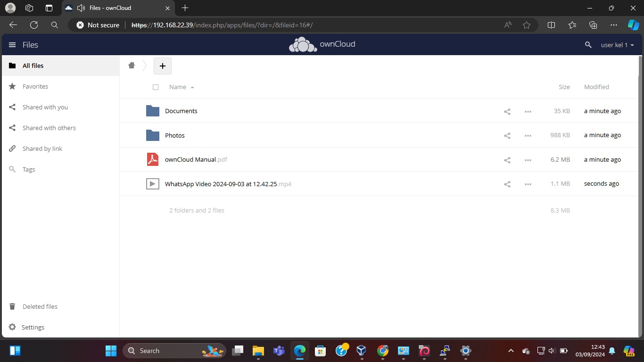
Task: Click the Photos folder icon
Action: pos(153,135)
